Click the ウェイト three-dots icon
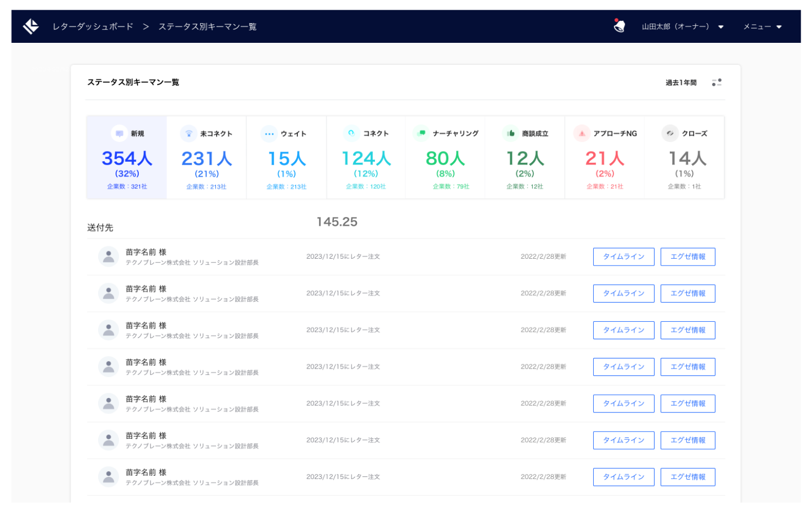Screen dimensions: 812x514 coord(269,134)
